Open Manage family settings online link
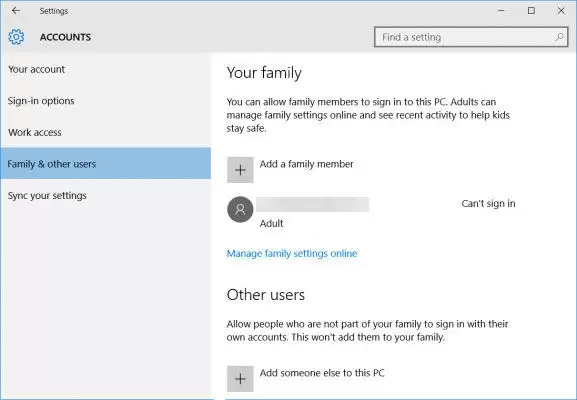This screenshot has height=400, width=577. tap(292, 254)
